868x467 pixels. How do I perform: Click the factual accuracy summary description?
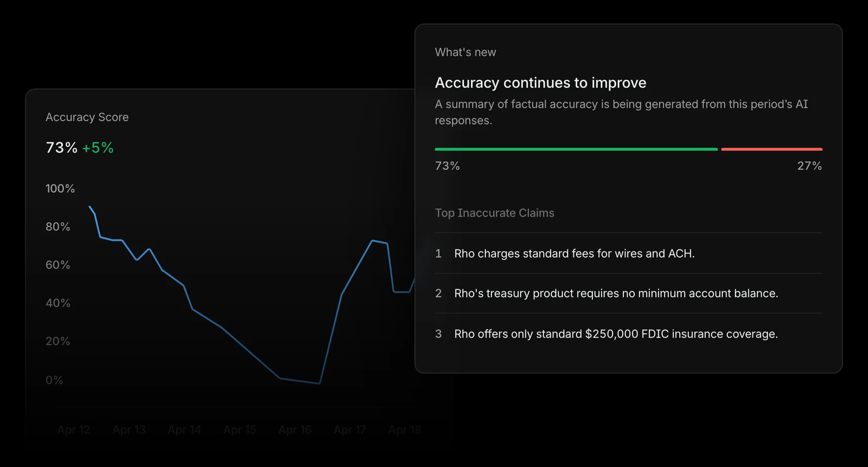coord(622,112)
